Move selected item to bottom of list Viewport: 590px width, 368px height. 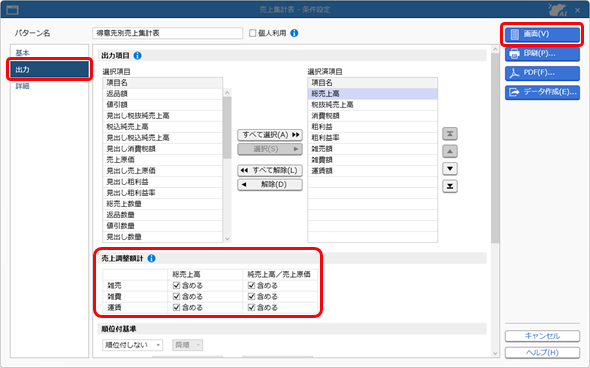(x=450, y=186)
